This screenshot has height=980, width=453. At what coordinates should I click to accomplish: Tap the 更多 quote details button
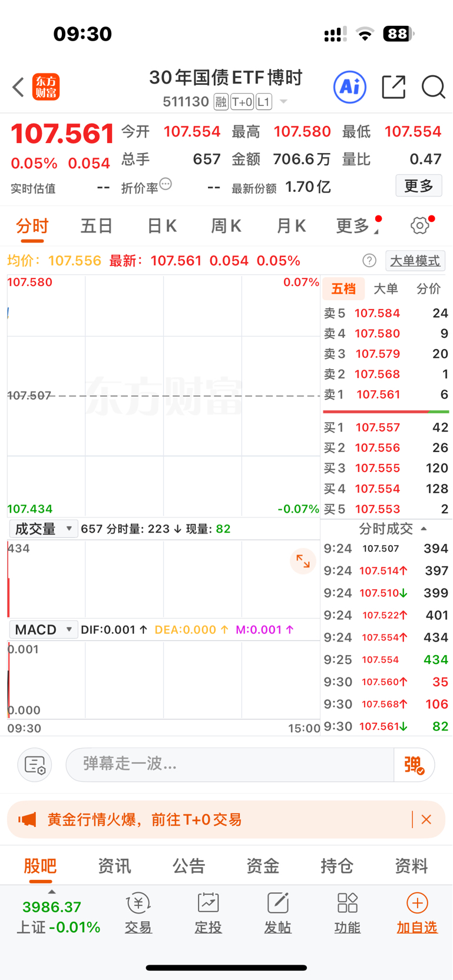[419, 186]
